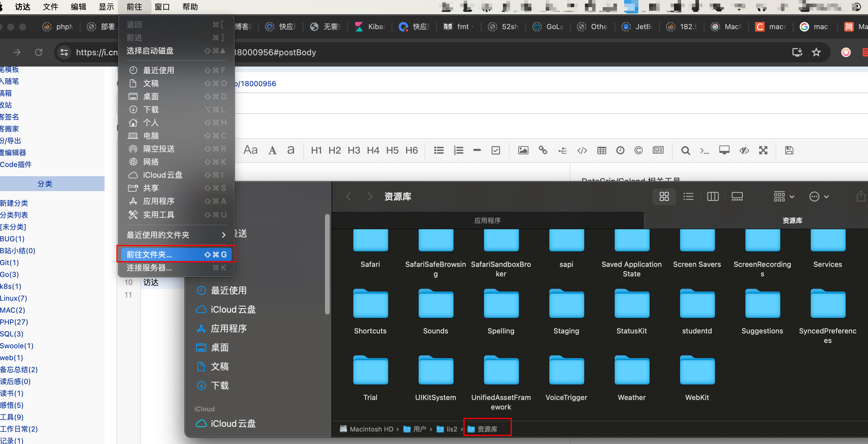Viewport: 868px width, 444px height.
Task: Bookmark page with the star icon
Action: coord(816,52)
